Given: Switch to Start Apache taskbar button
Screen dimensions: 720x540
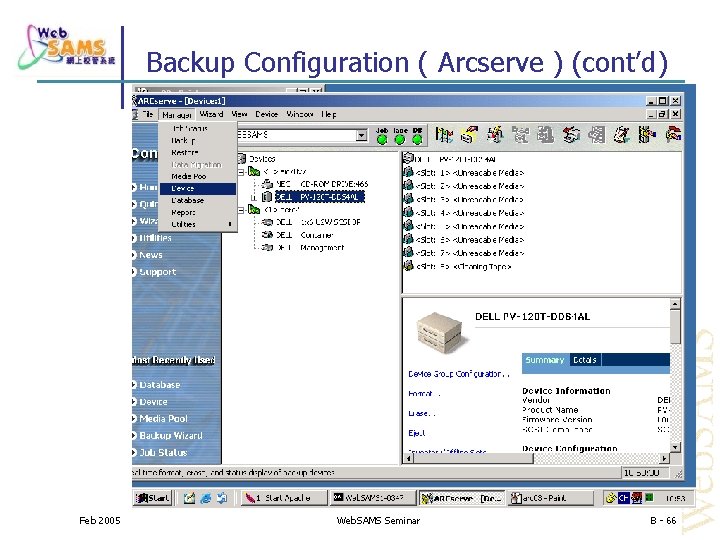Looking at the screenshot, I should (x=284, y=498).
